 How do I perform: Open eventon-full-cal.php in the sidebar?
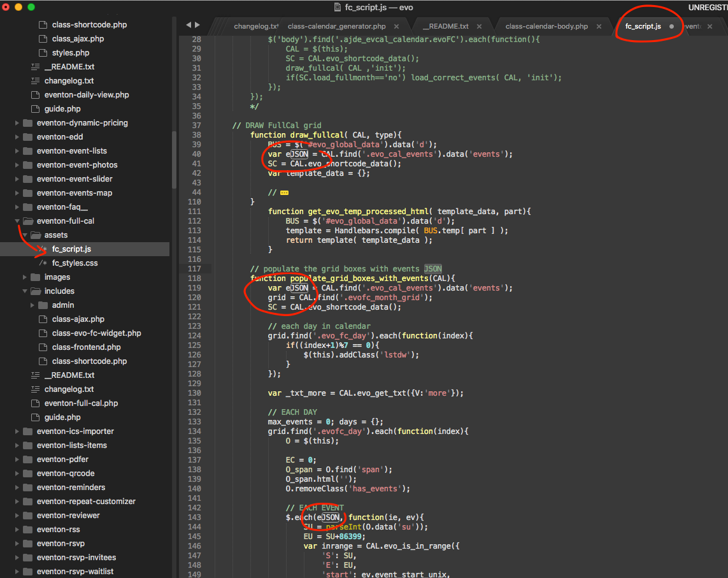81,403
